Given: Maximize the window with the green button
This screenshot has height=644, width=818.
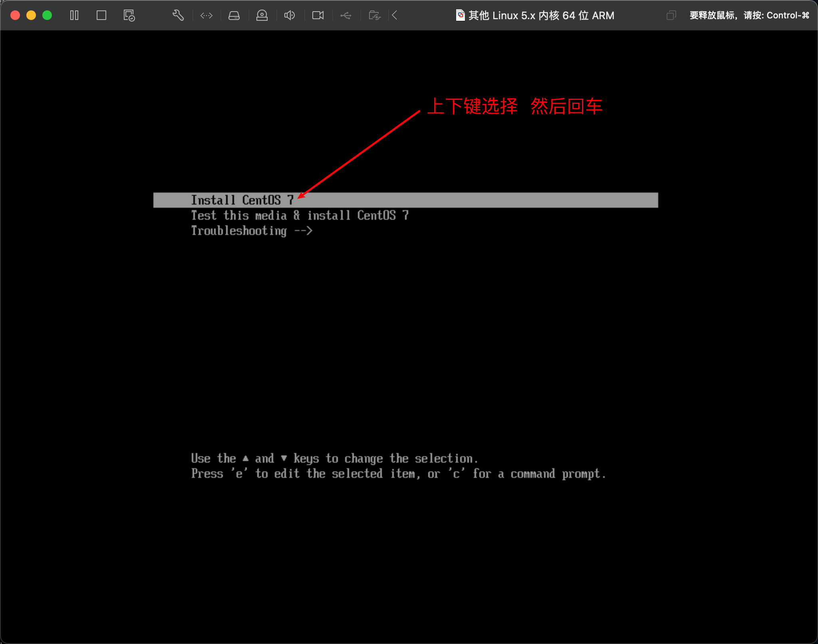Looking at the screenshot, I should (x=47, y=15).
